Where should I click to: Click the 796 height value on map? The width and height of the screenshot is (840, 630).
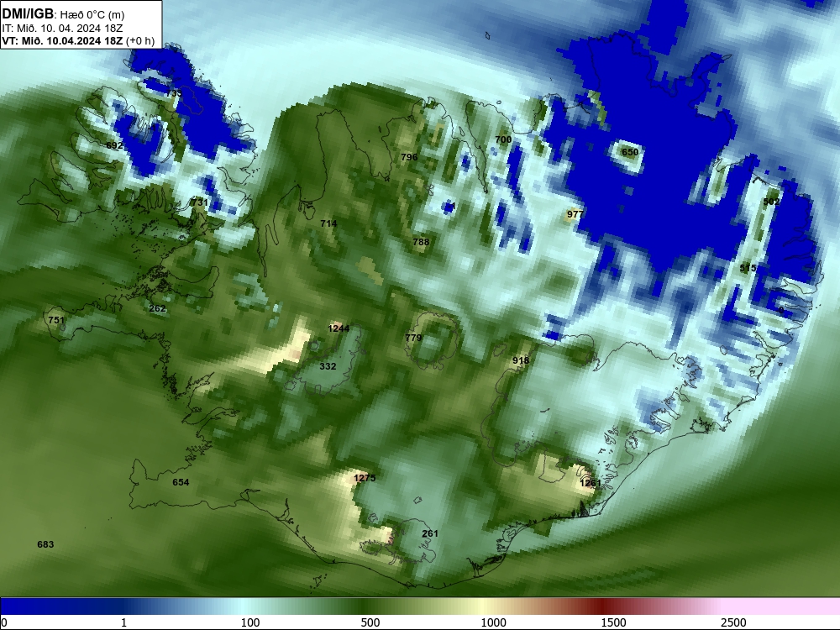409,157
